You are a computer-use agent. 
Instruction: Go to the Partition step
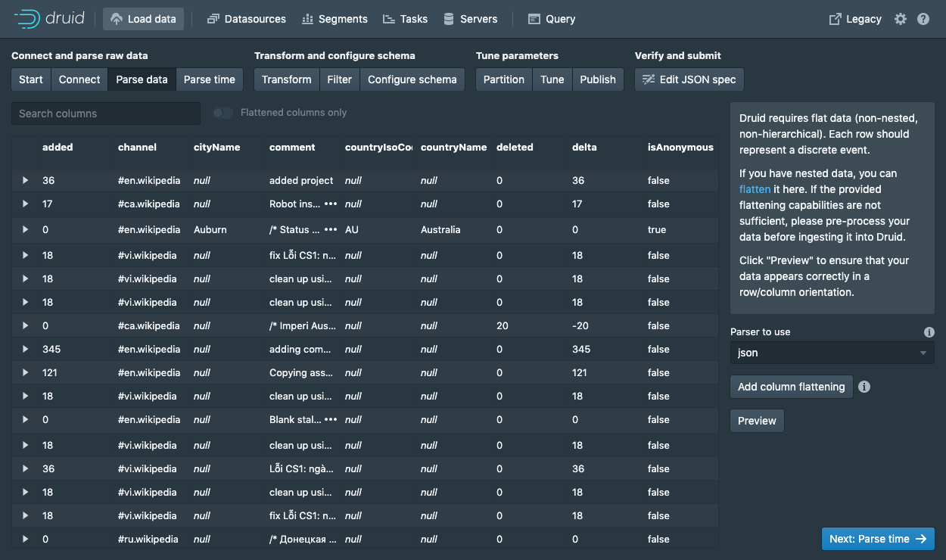[x=504, y=79]
